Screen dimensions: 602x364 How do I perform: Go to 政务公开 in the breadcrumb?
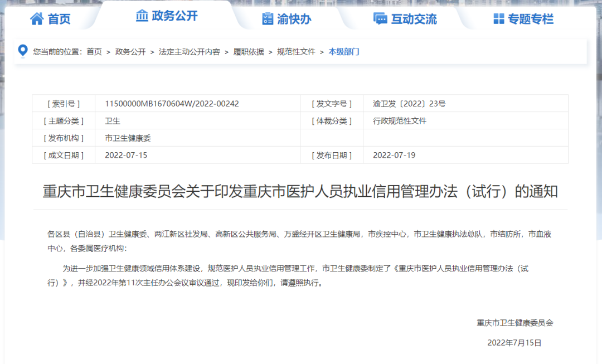(x=130, y=51)
